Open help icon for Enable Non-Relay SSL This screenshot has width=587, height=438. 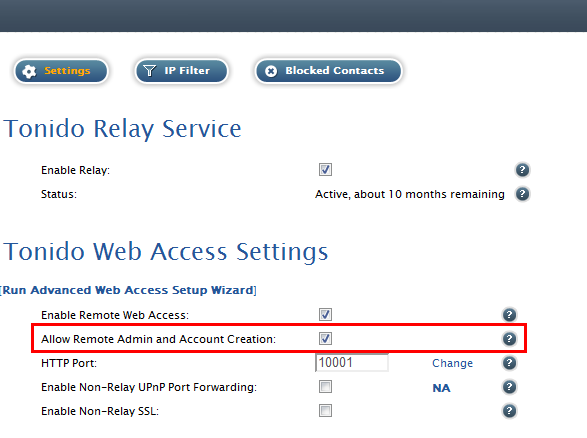pos(509,411)
